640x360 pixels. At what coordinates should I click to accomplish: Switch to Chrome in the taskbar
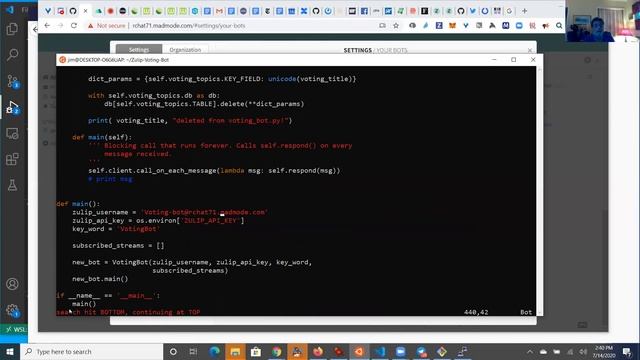(277, 351)
